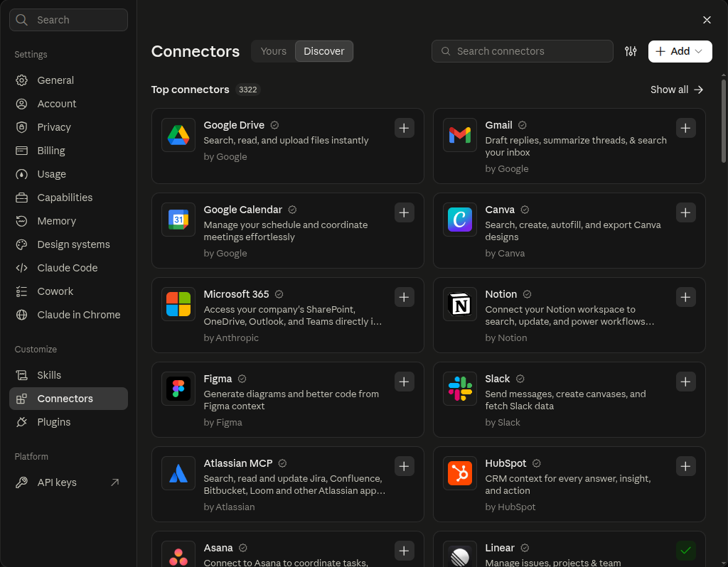728x567 pixels.
Task: Click the Google Drive connector title
Action: pos(234,125)
